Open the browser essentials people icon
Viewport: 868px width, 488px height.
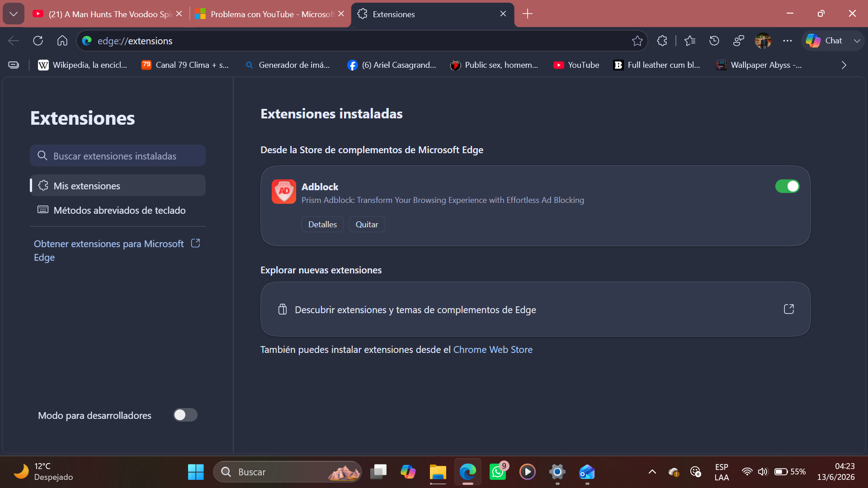pyautogui.click(x=739, y=41)
